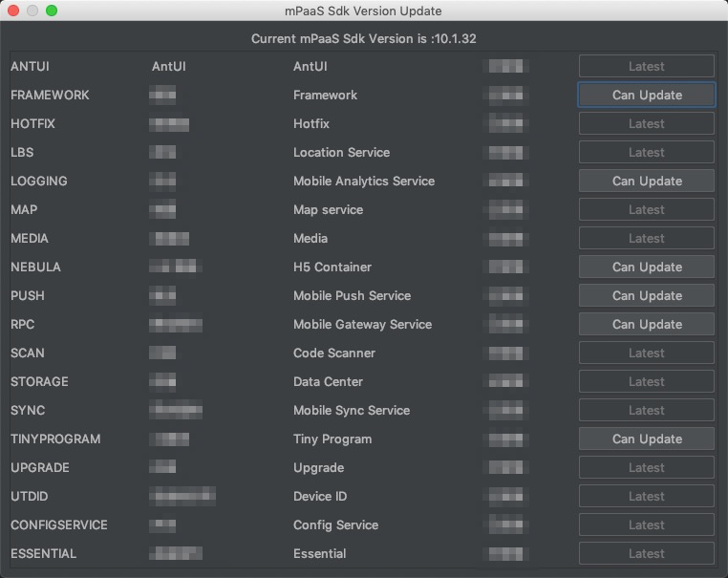Select the NEBULA component label
The image size is (728, 578).
tap(35, 267)
